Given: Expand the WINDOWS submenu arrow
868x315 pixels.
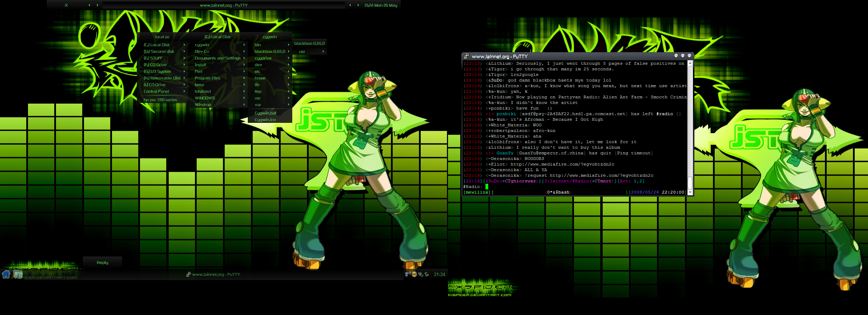Looking at the screenshot, I should point(244,98).
